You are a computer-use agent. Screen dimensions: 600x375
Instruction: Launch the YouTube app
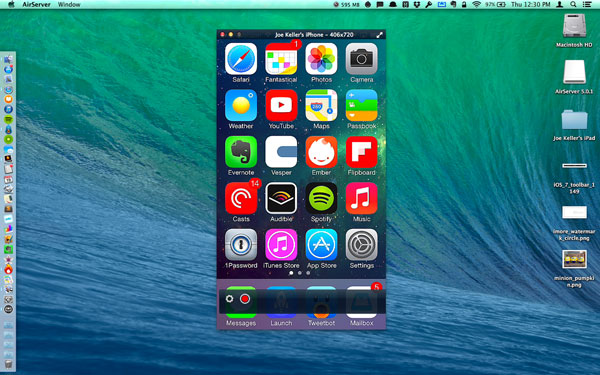[x=281, y=106]
